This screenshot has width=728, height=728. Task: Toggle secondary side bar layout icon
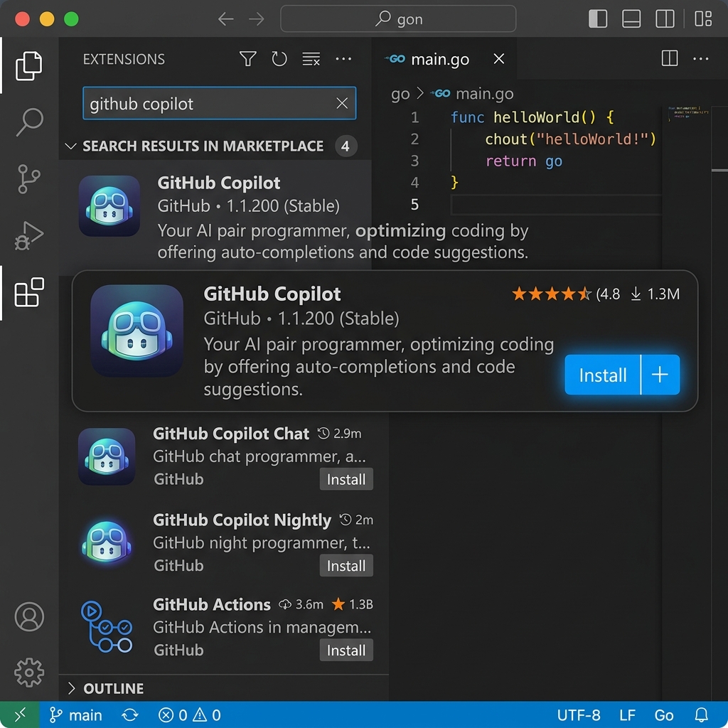coord(665,19)
